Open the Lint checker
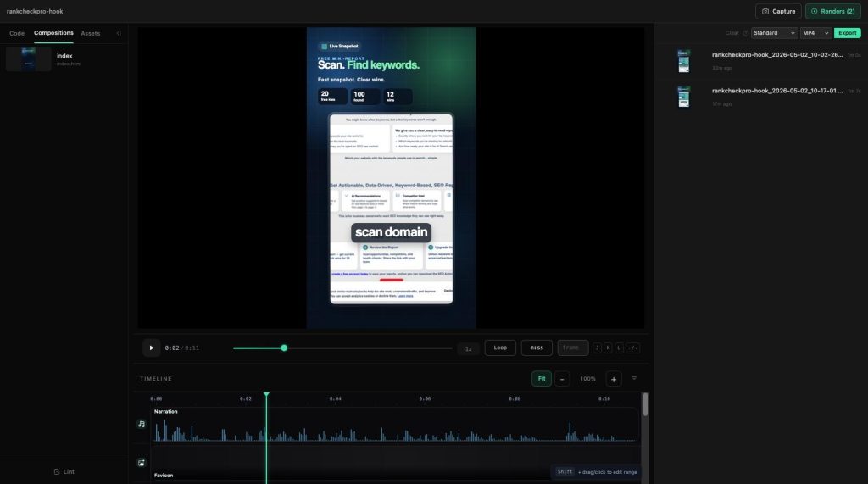The image size is (868, 484). [x=64, y=472]
